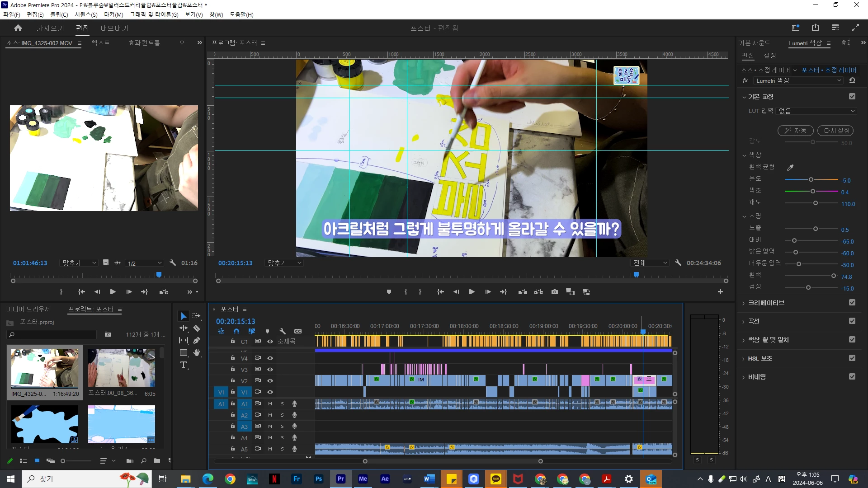
Task: Toggle timeline snapping magnet icon
Action: click(236, 331)
